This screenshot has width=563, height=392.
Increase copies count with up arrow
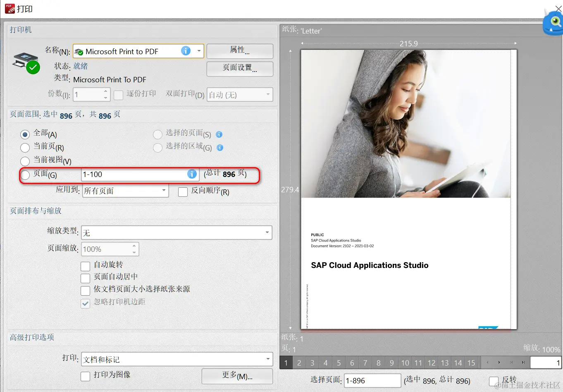[x=106, y=91]
